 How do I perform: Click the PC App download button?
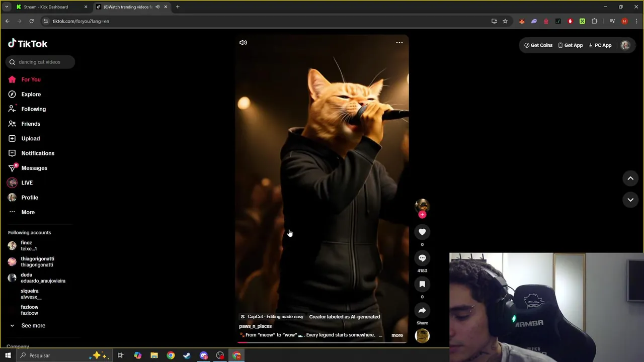[x=600, y=45]
